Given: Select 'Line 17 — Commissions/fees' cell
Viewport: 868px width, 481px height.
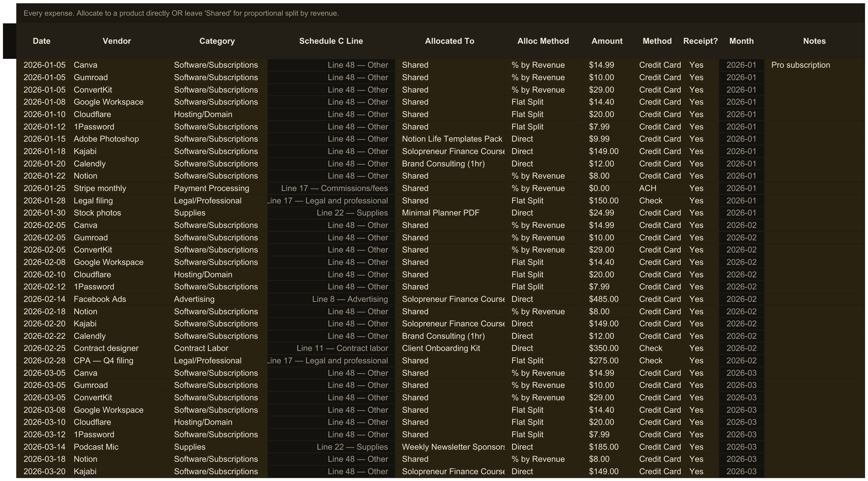Looking at the screenshot, I should coord(331,188).
